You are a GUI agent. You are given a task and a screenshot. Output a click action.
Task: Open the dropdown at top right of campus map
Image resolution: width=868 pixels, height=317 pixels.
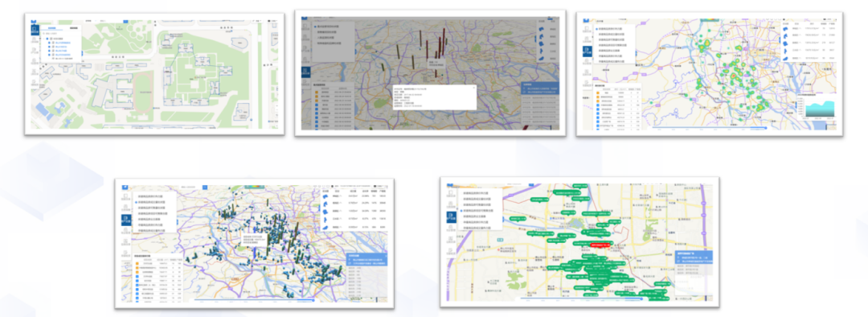[272, 21]
